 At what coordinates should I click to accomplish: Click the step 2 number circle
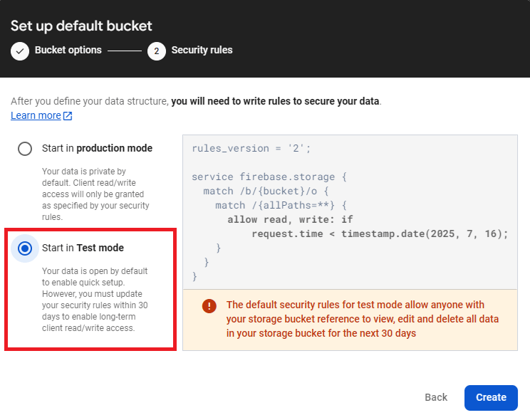tap(157, 51)
